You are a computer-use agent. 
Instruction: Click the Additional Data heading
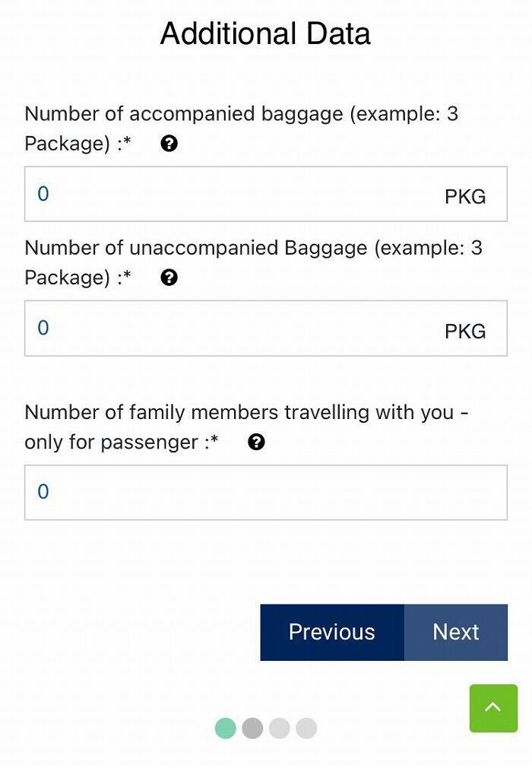pyautogui.click(x=265, y=33)
